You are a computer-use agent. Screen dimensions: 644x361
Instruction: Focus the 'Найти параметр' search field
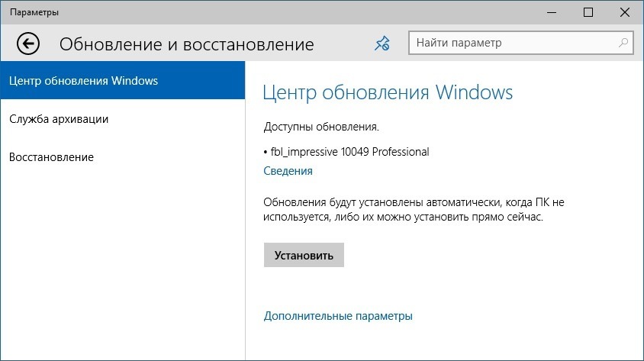[x=521, y=43]
